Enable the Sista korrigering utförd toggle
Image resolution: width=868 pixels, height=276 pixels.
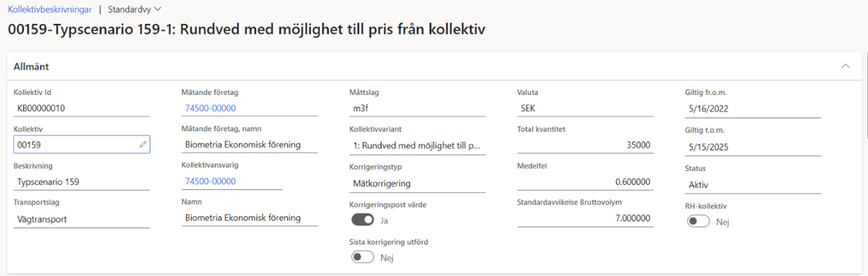[363, 257]
